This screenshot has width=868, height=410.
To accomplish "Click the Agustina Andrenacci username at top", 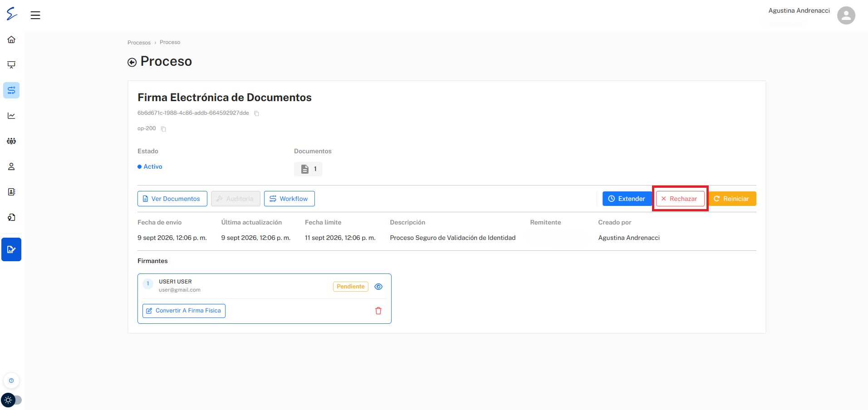I will click(799, 10).
